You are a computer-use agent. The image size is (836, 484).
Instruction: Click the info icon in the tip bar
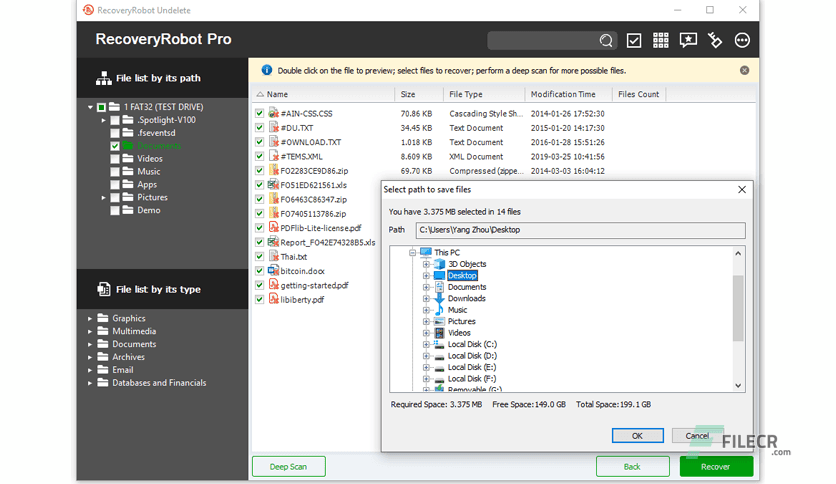(x=267, y=70)
